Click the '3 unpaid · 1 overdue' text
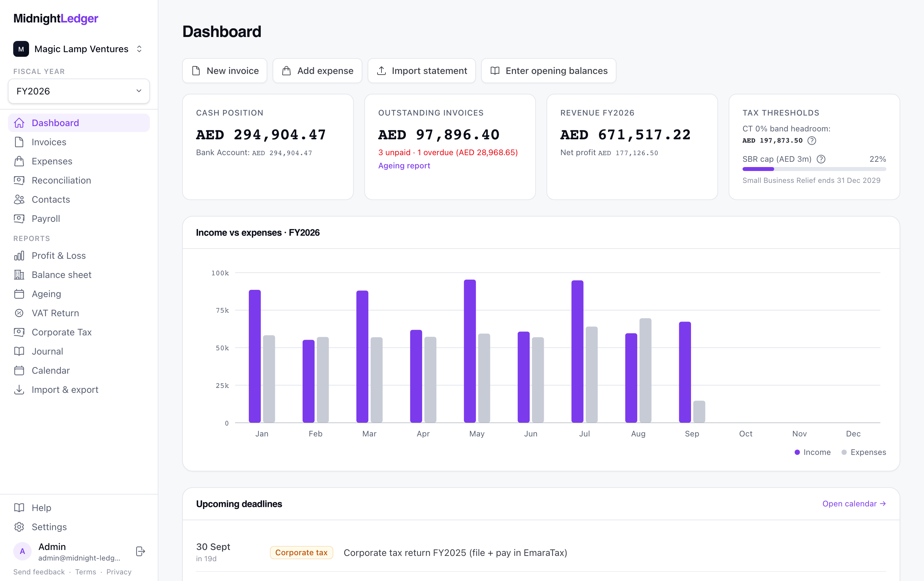 click(448, 153)
